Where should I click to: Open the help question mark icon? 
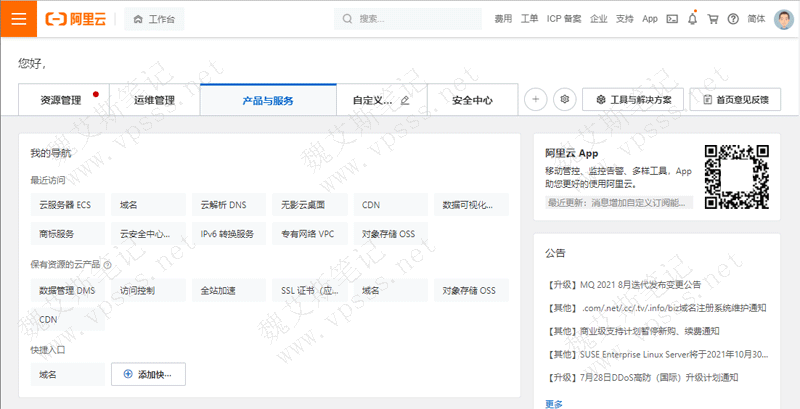(733, 19)
